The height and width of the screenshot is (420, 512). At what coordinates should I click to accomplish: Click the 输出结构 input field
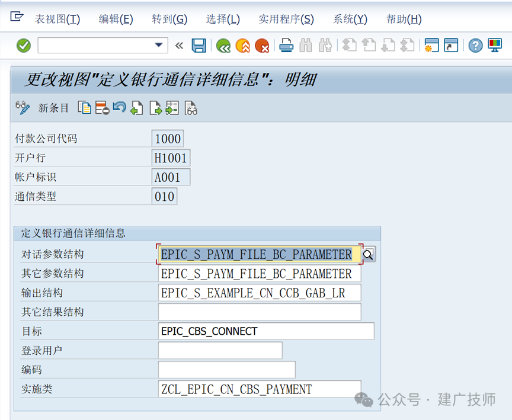(x=260, y=293)
